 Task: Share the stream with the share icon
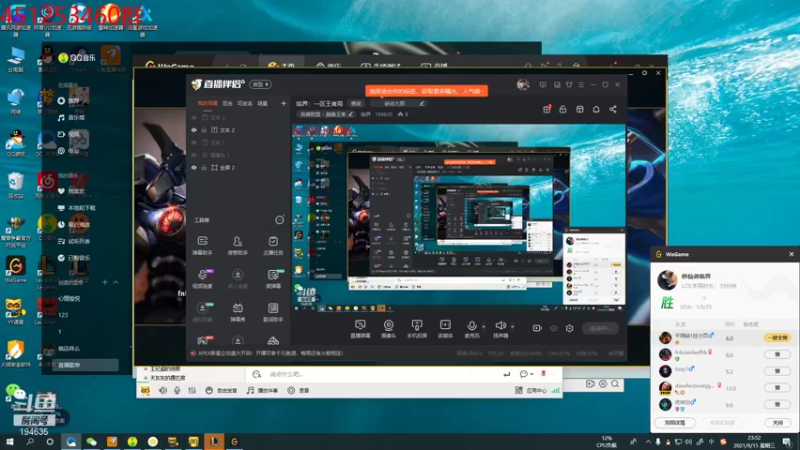click(x=613, y=109)
